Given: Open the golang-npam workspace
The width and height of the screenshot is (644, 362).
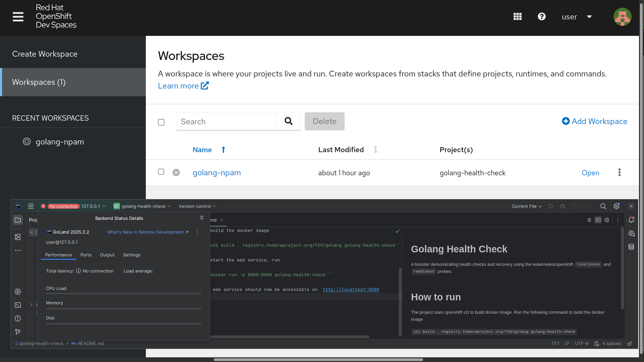Looking at the screenshot, I should tap(590, 173).
